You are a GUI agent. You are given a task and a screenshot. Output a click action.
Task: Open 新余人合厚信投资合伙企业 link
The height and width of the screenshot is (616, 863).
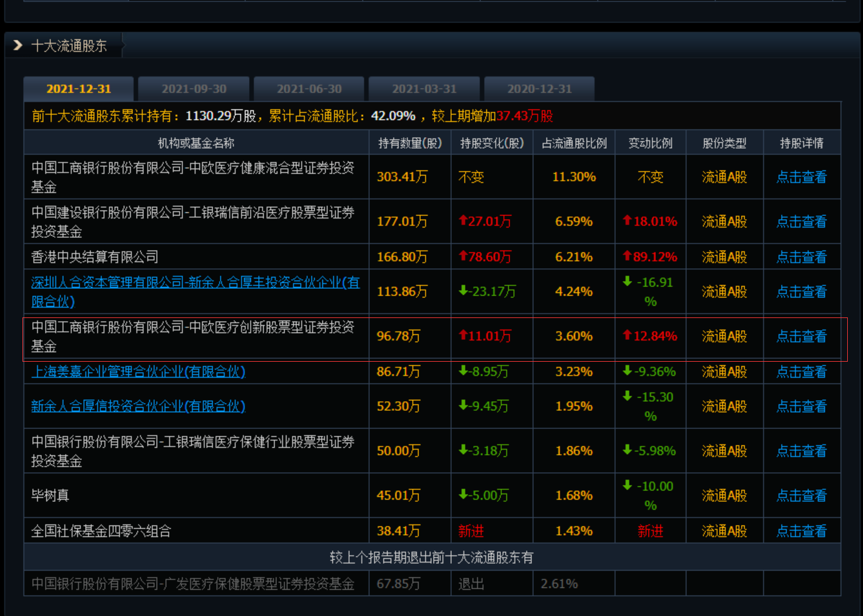[138, 406]
